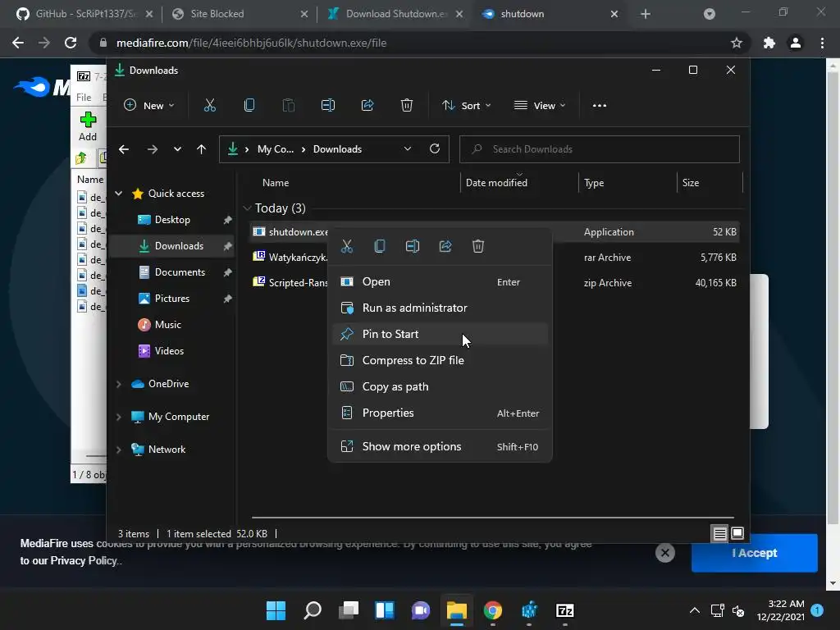840x630 pixels.
Task: Click the Delete icon in the context menu
Action: click(x=478, y=246)
